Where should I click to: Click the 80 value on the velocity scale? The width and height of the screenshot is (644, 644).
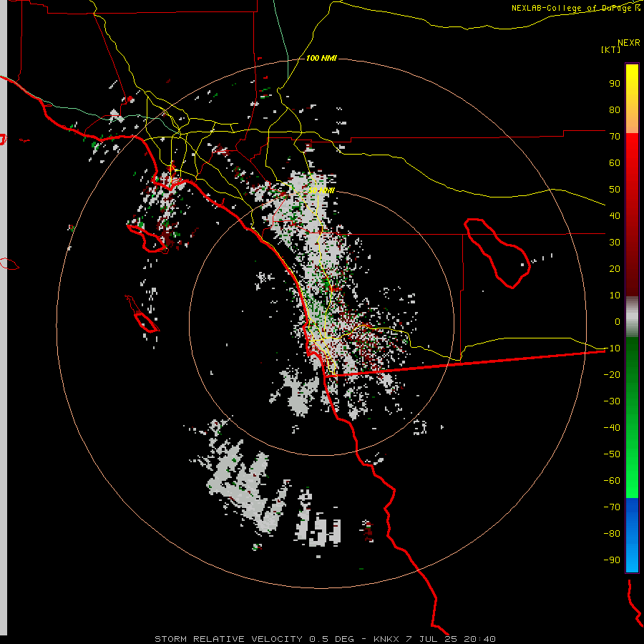coord(615,110)
